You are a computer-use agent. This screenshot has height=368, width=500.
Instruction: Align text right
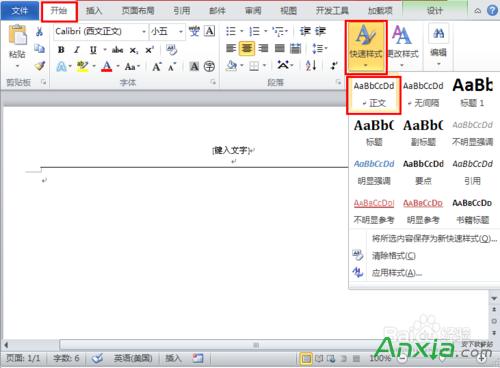(x=263, y=49)
